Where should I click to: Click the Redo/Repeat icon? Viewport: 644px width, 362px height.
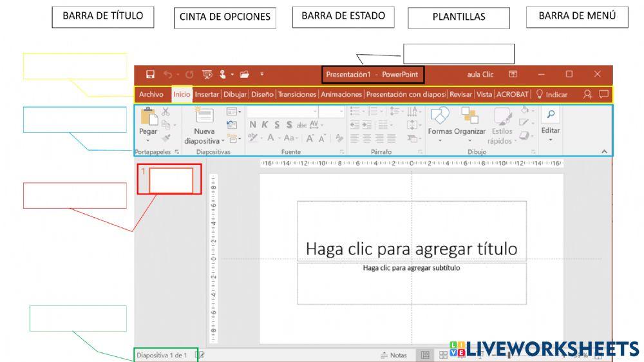[x=189, y=74]
